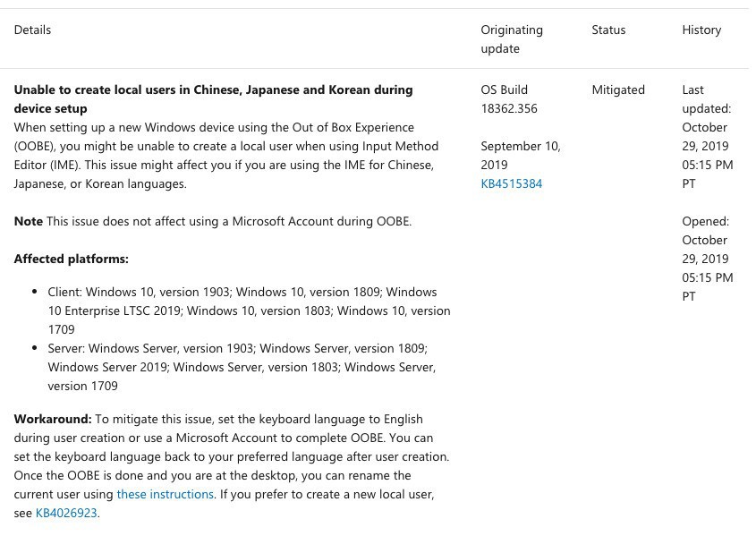Open the KB4515384 update link
The width and height of the screenshot is (756, 536).
511,183
